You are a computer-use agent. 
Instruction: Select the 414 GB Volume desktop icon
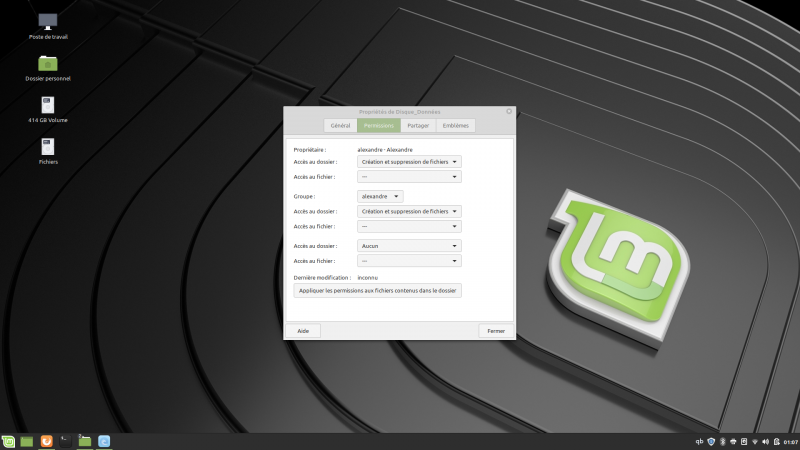(x=48, y=110)
